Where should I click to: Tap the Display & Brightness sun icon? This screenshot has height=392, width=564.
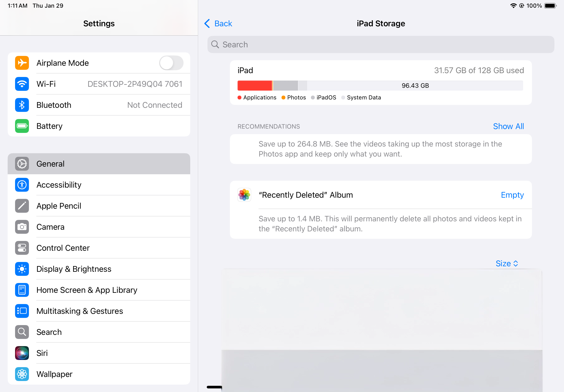22,269
